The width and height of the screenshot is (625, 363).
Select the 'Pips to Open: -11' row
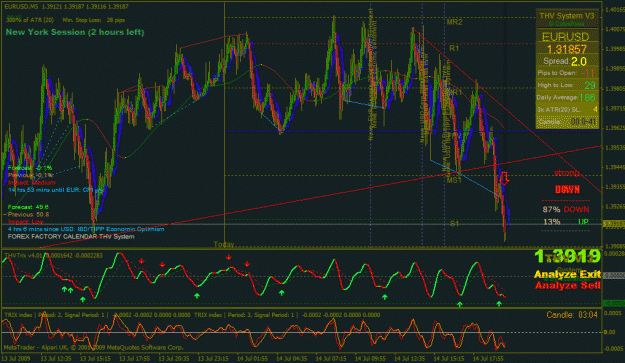[x=566, y=73]
